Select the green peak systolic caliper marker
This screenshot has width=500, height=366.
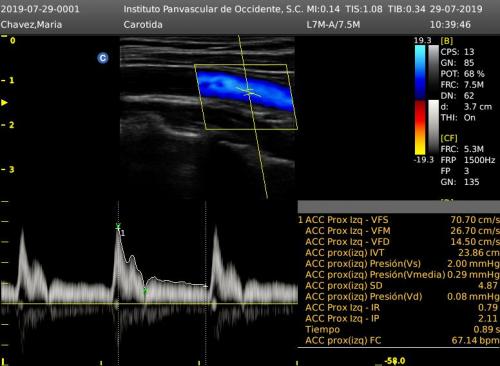(118, 227)
